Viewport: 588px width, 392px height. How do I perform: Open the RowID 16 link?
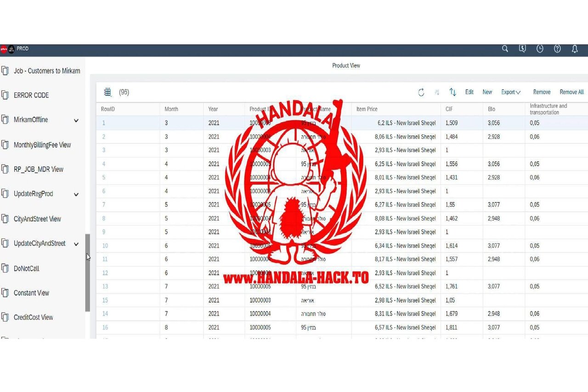click(x=105, y=327)
